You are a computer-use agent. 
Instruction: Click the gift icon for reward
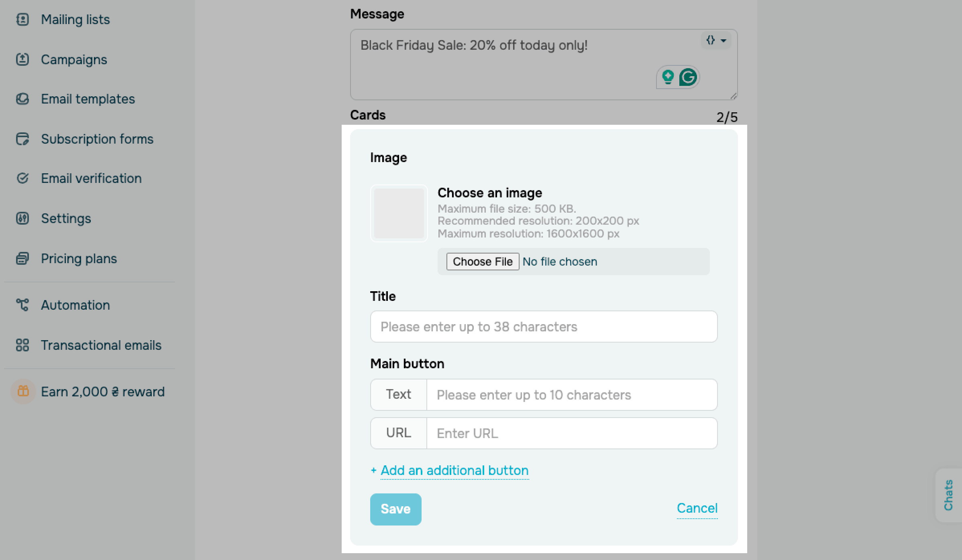point(23,391)
